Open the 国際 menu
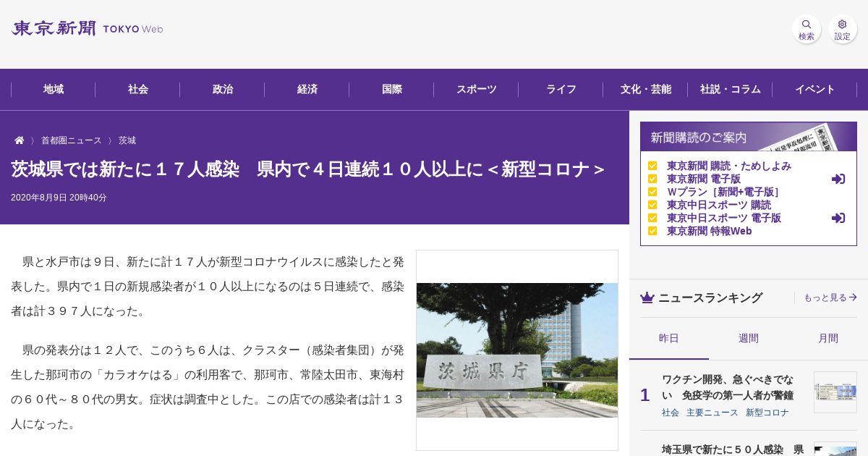868x456 pixels. 392,90
